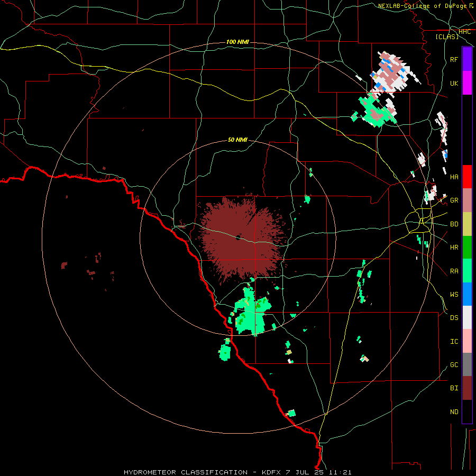Viewport: 476px width, 476px height.
Task: Click the 11:21 timestamp
Action: point(341,472)
